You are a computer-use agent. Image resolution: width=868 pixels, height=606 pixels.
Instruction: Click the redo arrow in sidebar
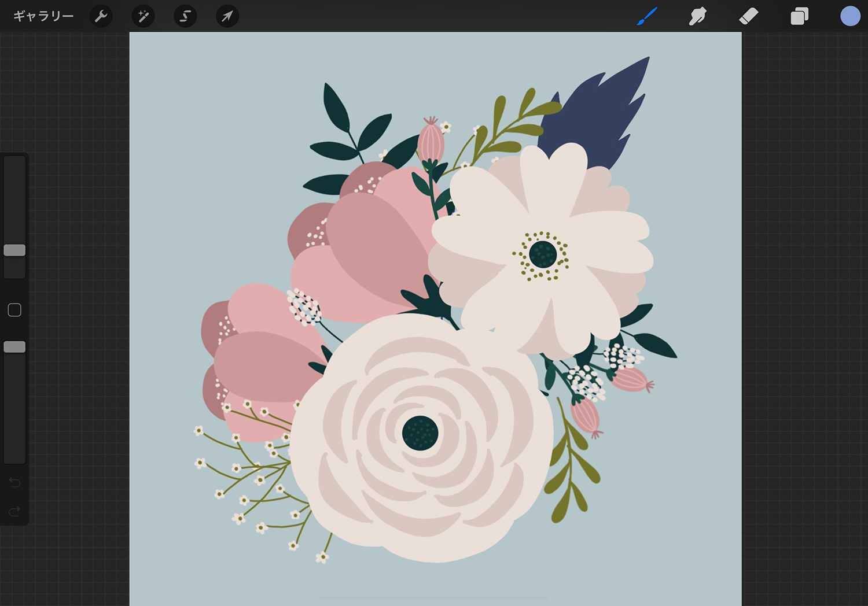coord(14,511)
